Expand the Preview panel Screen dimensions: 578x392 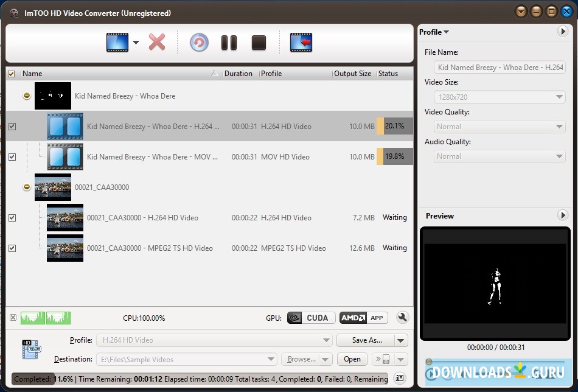pos(563,215)
